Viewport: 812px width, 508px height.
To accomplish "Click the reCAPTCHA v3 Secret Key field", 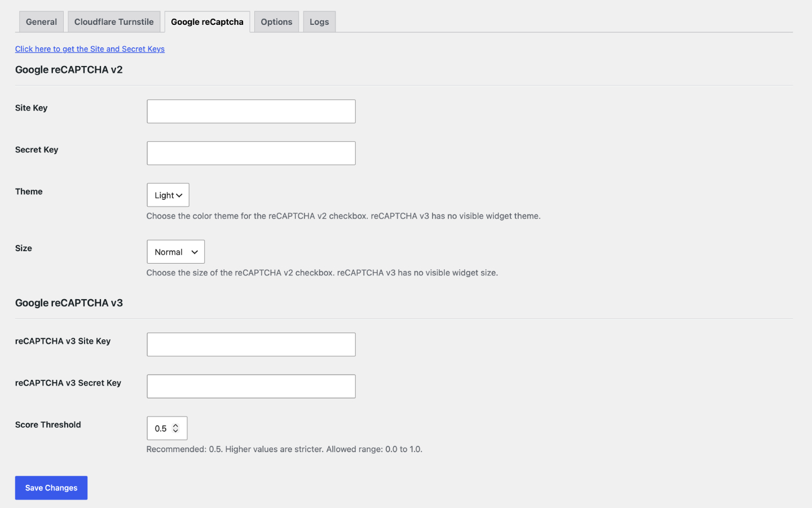I will point(251,386).
